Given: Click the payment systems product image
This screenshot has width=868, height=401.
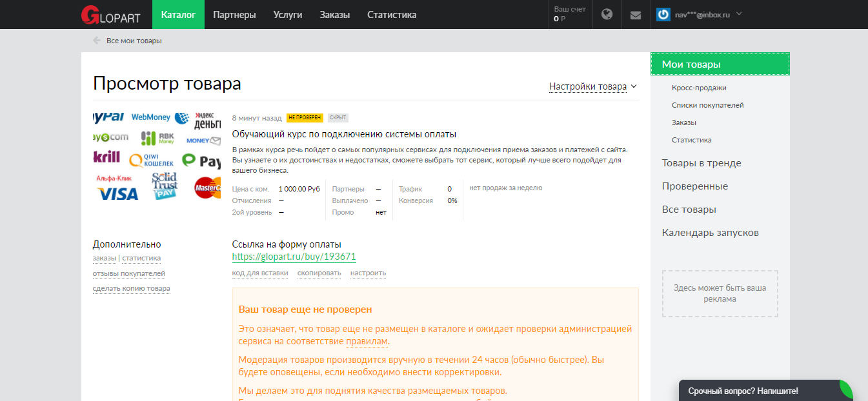Looking at the screenshot, I should click(x=156, y=156).
